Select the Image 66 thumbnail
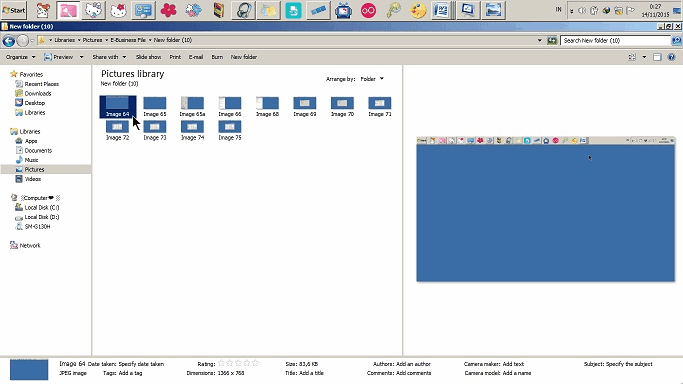 tap(230, 107)
